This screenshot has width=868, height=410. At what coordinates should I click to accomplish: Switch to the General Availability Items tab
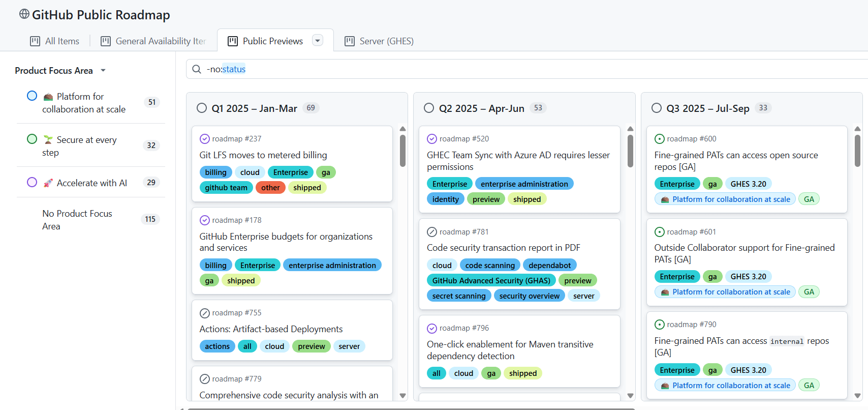(x=153, y=41)
